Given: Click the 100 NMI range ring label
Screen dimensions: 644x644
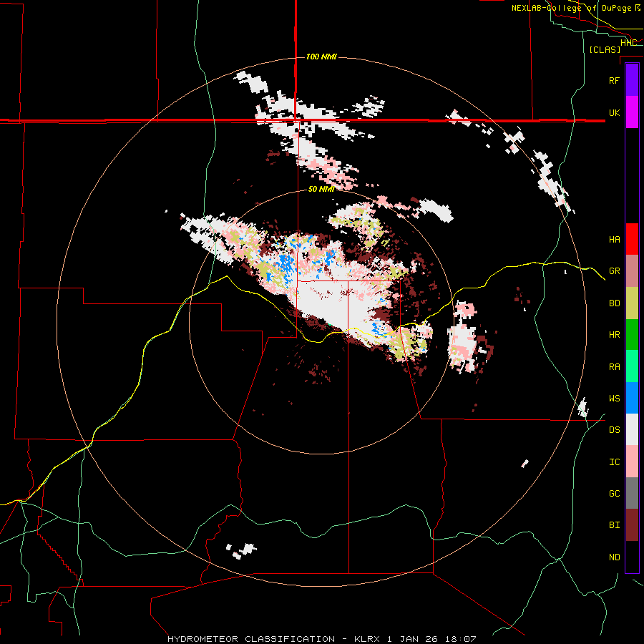Looking at the screenshot, I should point(321,57).
